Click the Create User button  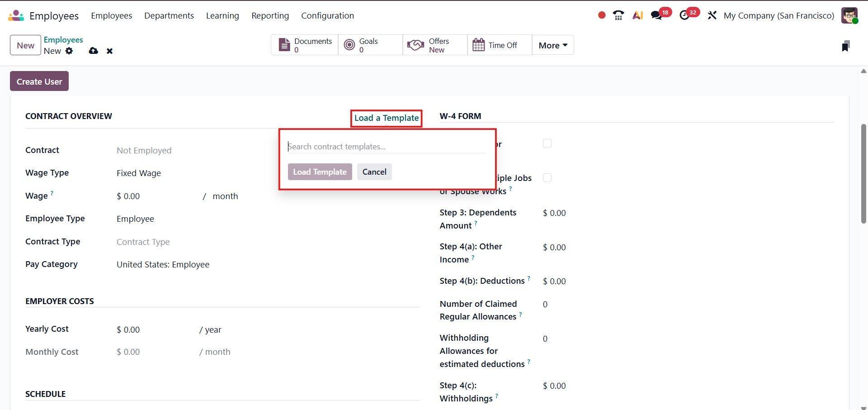pos(39,81)
